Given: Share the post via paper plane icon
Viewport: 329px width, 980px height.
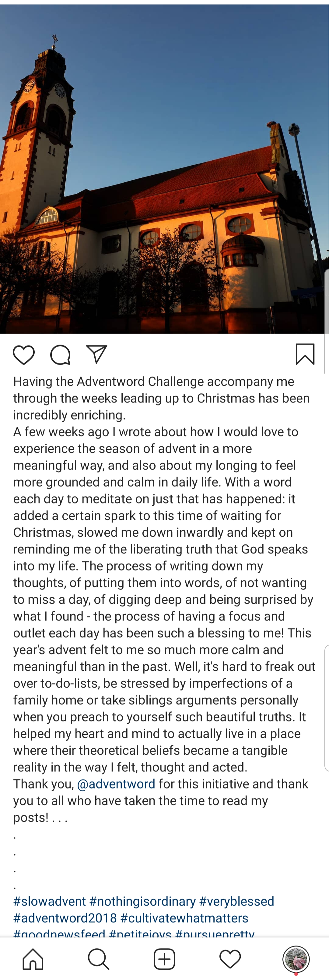Looking at the screenshot, I should pyautogui.click(x=96, y=354).
